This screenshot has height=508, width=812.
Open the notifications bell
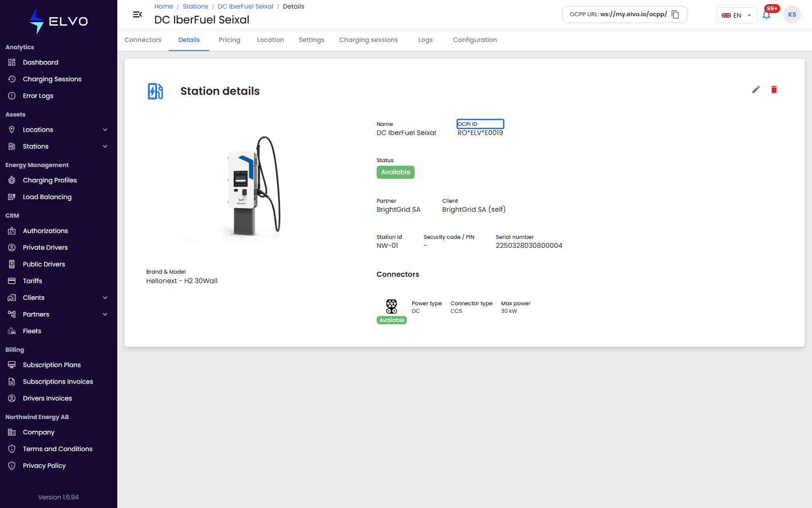[766, 15]
